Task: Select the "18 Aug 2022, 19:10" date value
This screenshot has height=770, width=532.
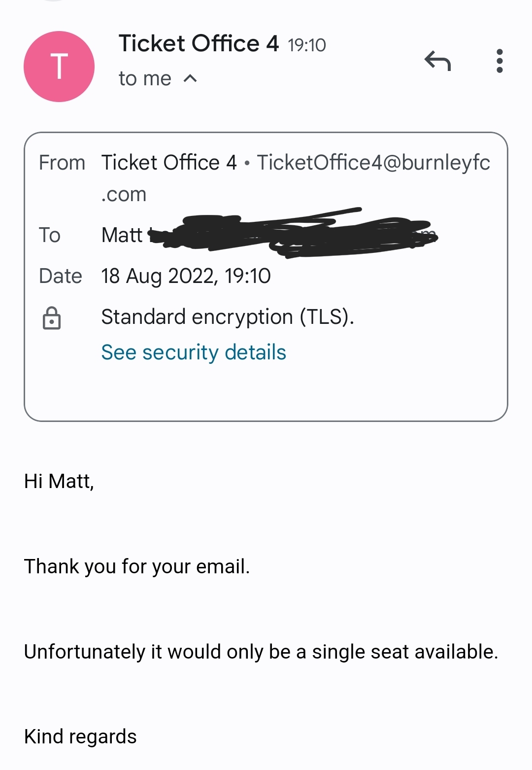Action: point(186,276)
